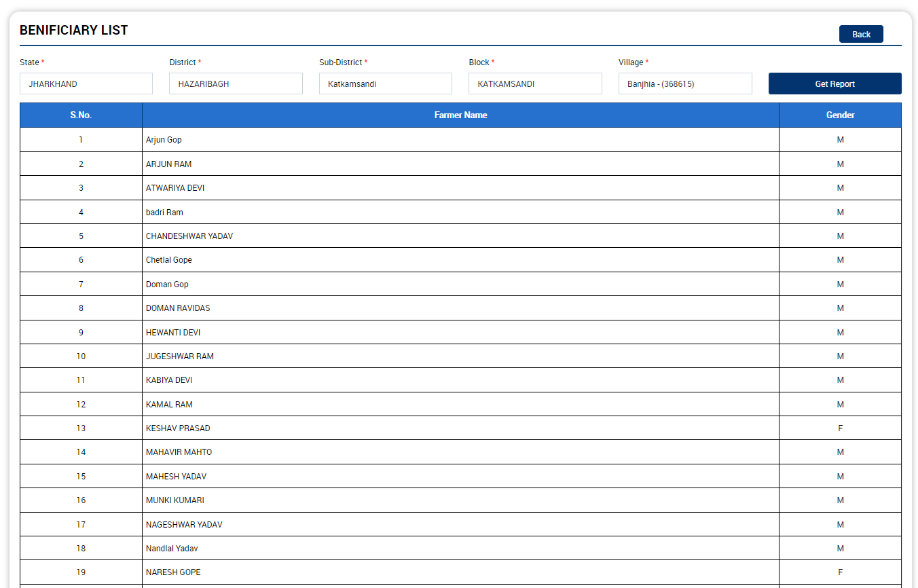The height and width of the screenshot is (588, 918).
Task: Open the State dropdown showing JHARKHAND
Action: (86, 84)
